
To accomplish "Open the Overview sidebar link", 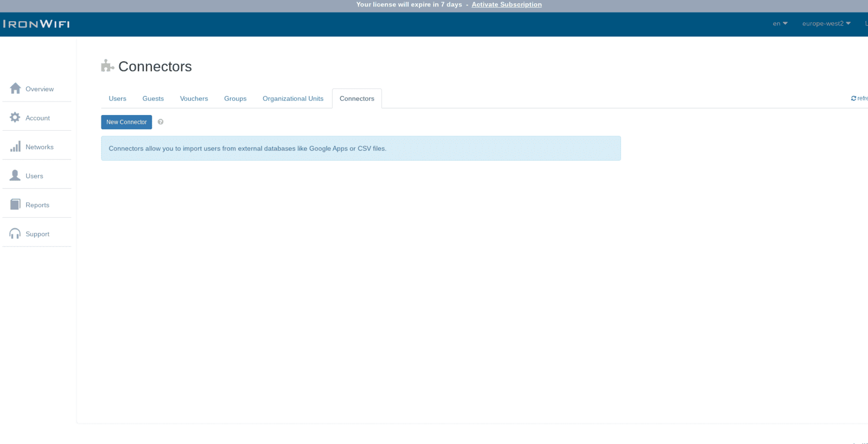I will [40, 89].
